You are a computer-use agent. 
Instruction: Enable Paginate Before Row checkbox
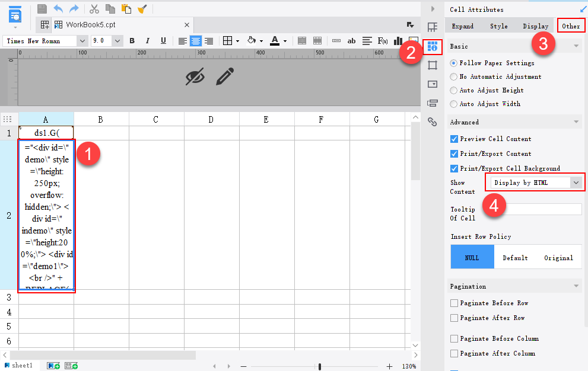click(454, 303)
